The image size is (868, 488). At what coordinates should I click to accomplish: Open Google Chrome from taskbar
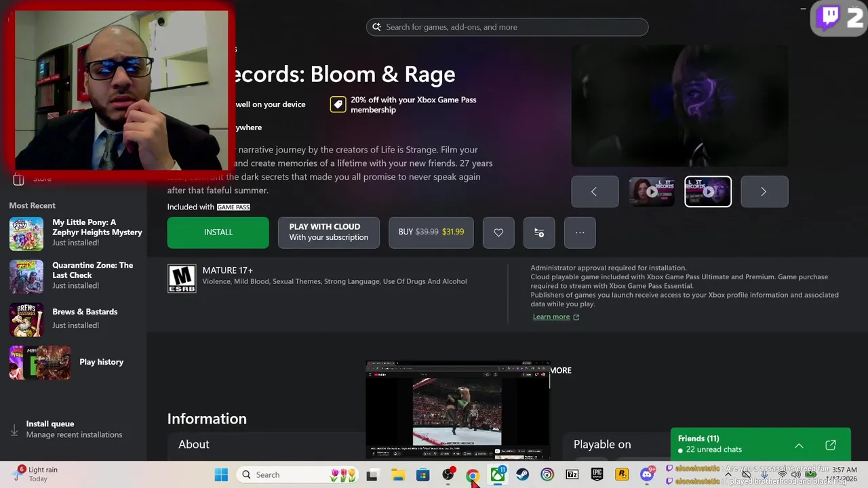[473, 475]
